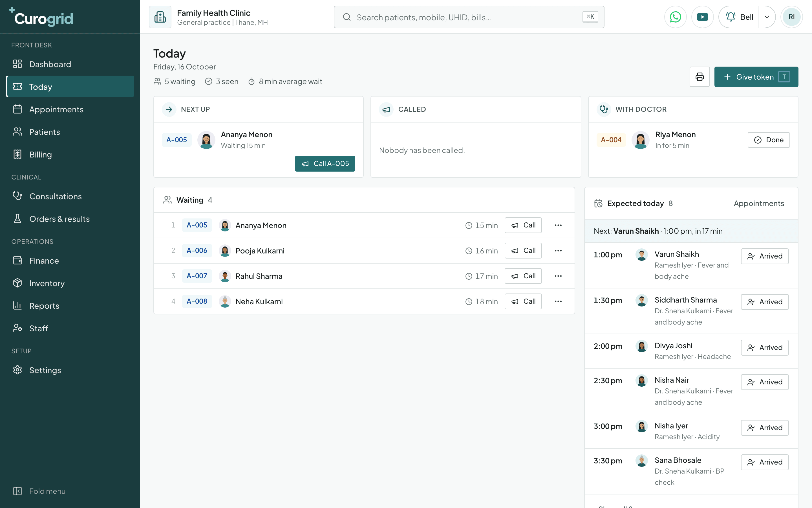Go to Patients in the sidebar
Screen dimensions: 812x508
tap(70, 132)
